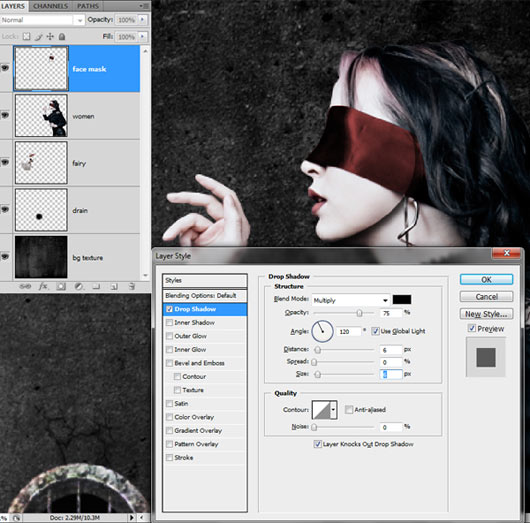Screen dimensions: 530x523
Task: Open the Blend Mode Multiply dropdown
Action: point(351,300)
